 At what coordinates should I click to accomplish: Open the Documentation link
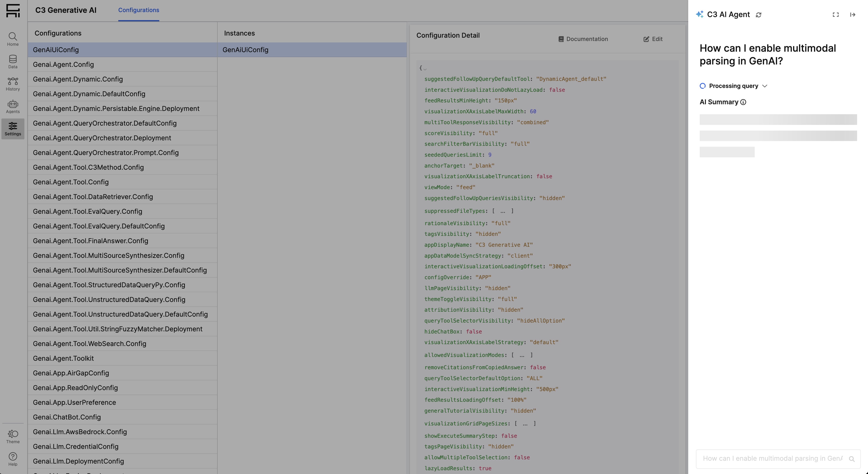(583, 39)
